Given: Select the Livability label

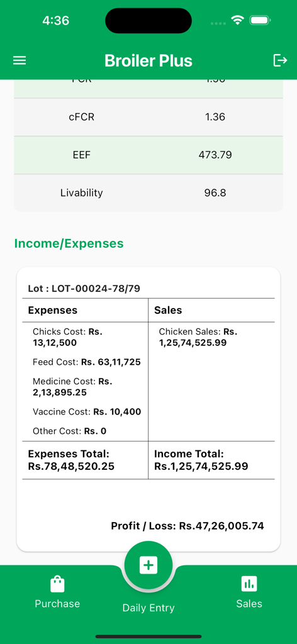Looking at the screenshot, I should 81,192.
